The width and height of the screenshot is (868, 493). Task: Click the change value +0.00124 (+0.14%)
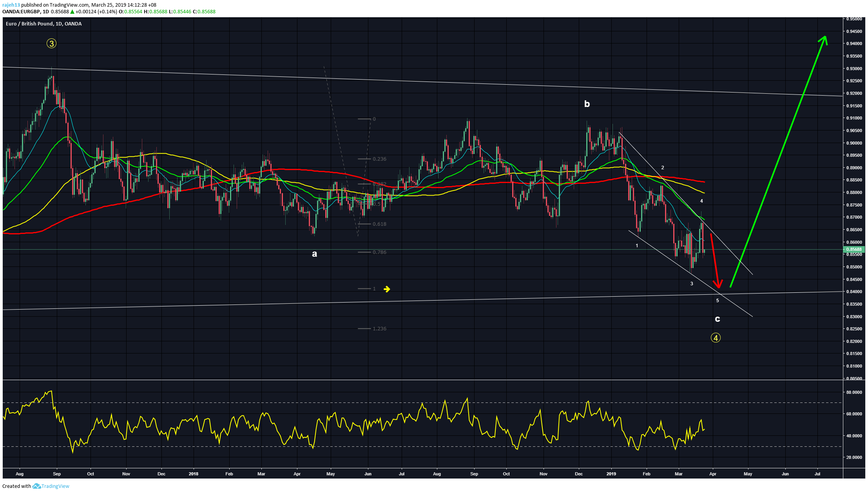click(96, 11)
